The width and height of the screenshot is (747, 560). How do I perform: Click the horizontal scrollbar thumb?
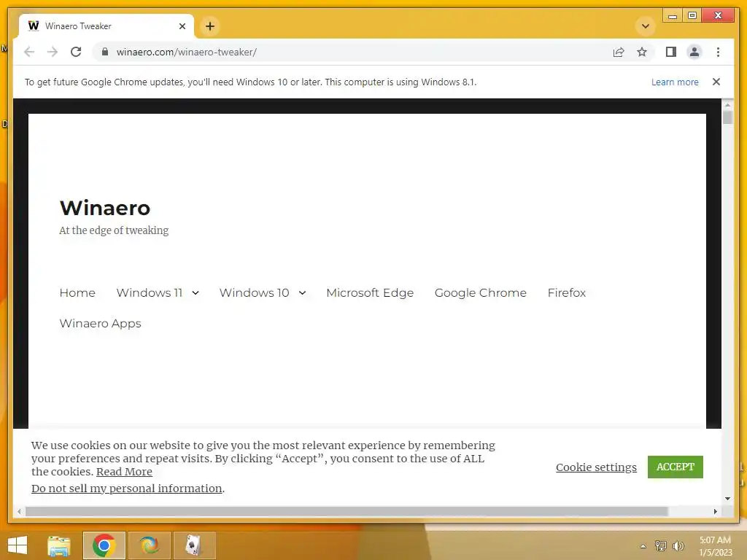coord(347,511)
